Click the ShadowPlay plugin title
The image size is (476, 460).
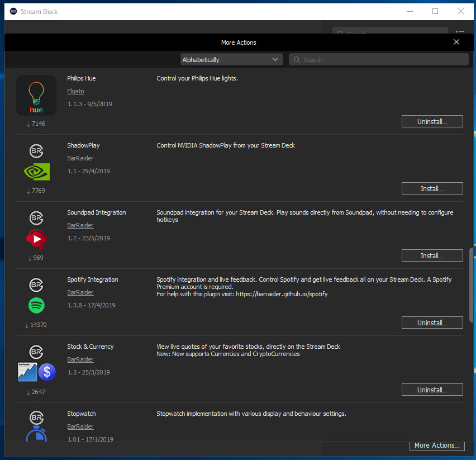pos(83,145)
